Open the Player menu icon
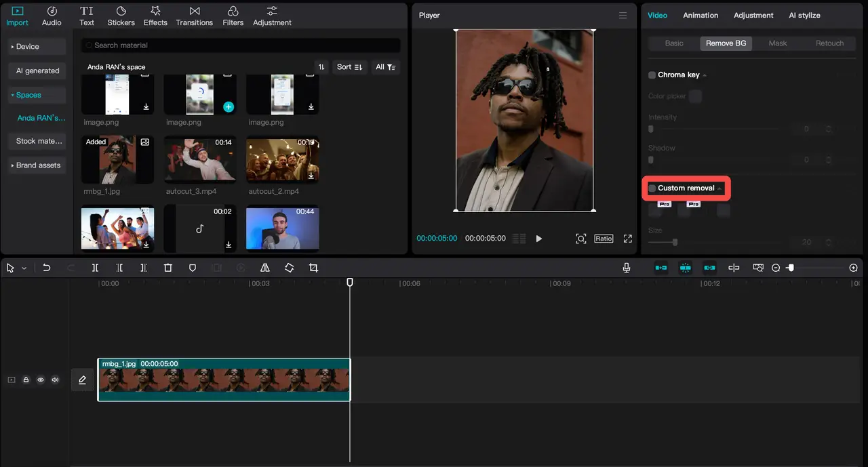The width and height of the screenshot is (868, 467). coord(623,16)
